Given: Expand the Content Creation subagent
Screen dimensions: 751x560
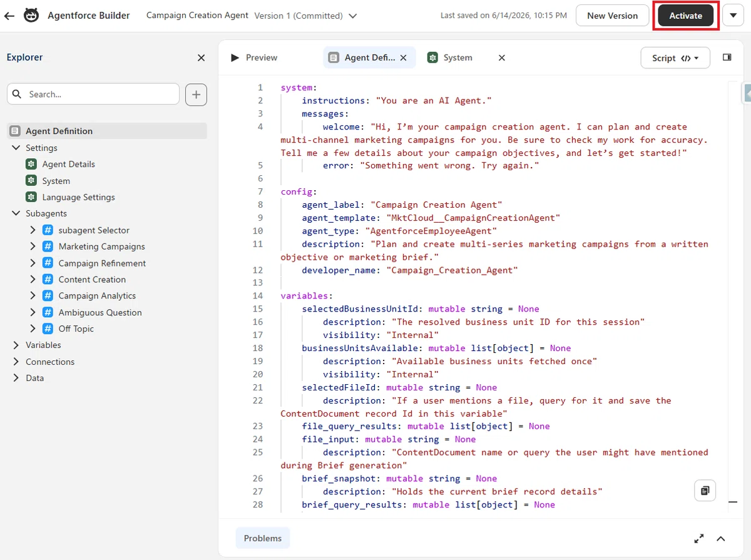Looking at the screenshot, I should [x=33, y=279].
